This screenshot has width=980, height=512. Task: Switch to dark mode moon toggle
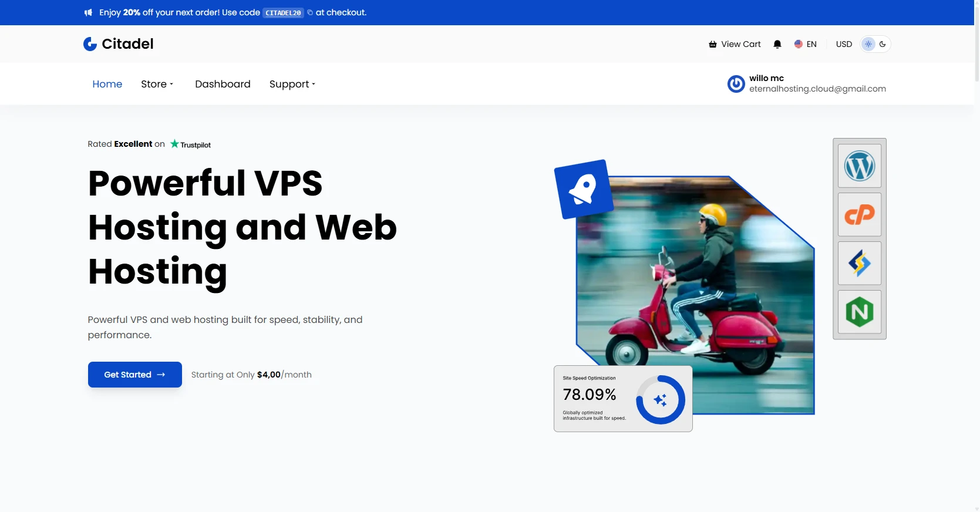[x=883, y=44]
